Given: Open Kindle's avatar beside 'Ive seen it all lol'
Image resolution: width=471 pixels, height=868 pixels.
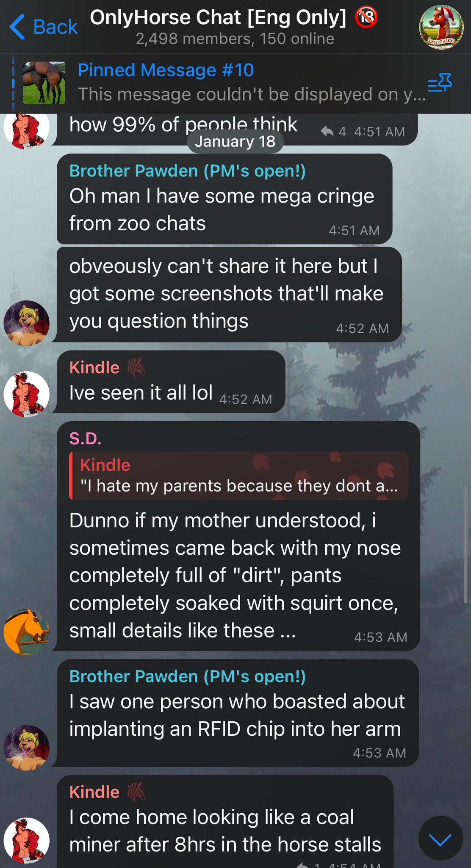Looking at the screenshot, I should coord(27,394).
